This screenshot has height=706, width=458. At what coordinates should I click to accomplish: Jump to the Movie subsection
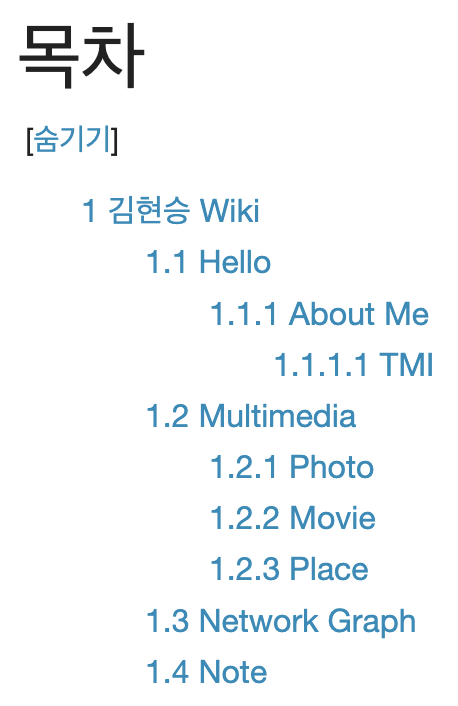(x=293, y=518)
